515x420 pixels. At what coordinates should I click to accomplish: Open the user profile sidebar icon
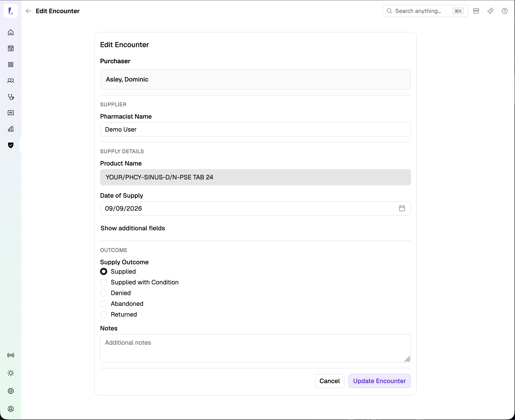pos(11,409)
